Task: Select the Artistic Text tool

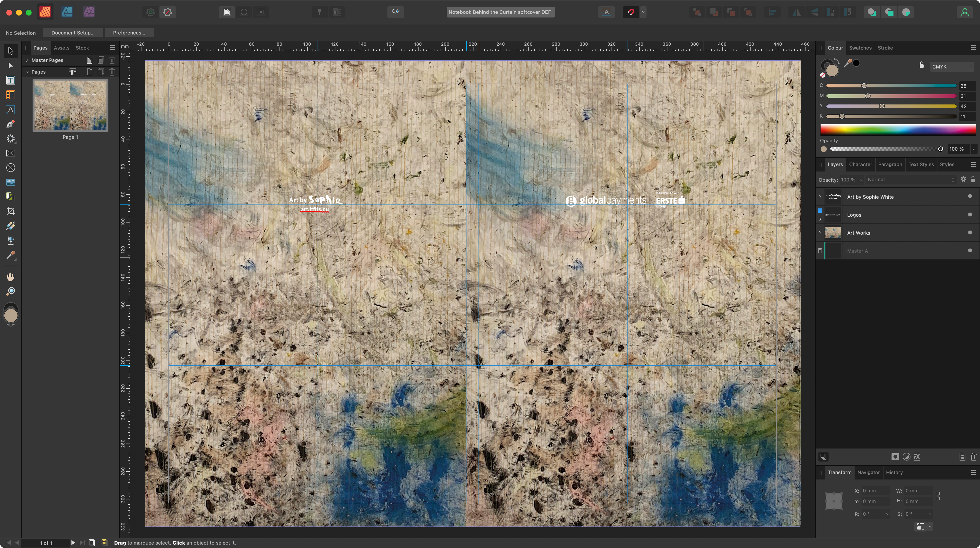Action: pyautogui.click(x=11, y=109)
